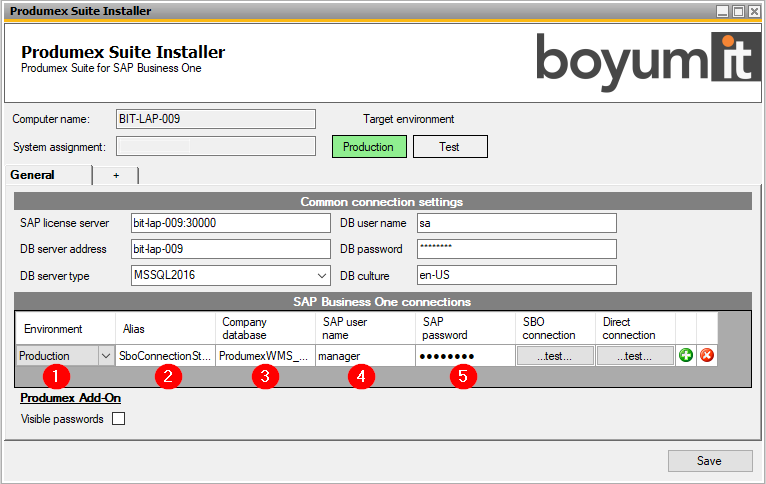The image size is (766, 484).
Task: Add a new tab with plus
Action: click(x=115, y=175)
